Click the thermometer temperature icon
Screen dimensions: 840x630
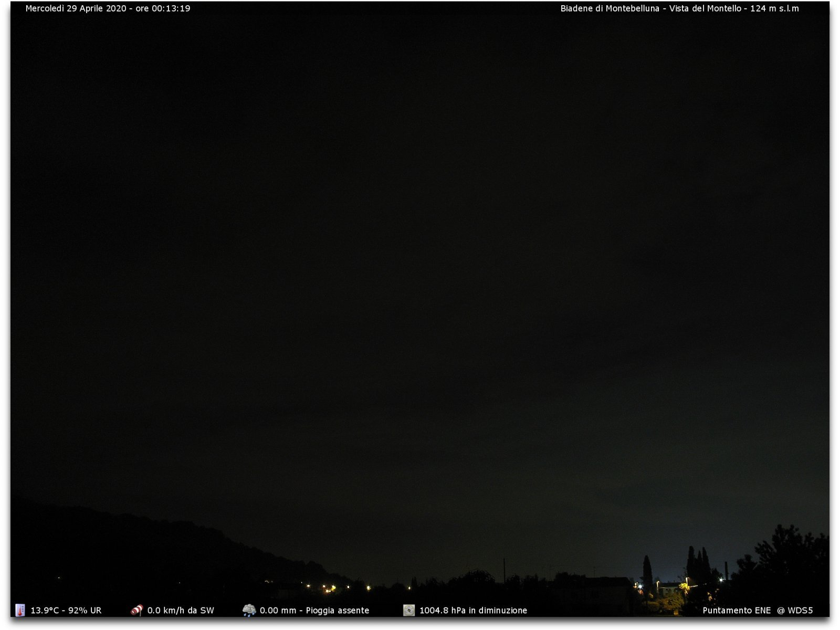click(x=20, y=610)
